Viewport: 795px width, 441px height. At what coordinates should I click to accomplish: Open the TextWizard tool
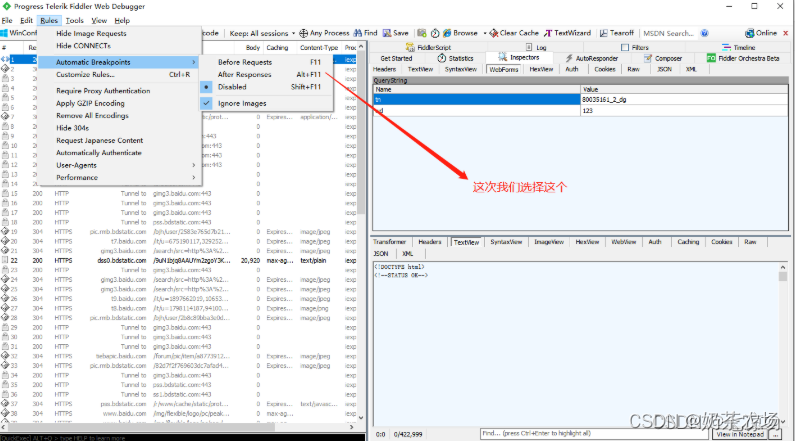(x=567, y=33)
